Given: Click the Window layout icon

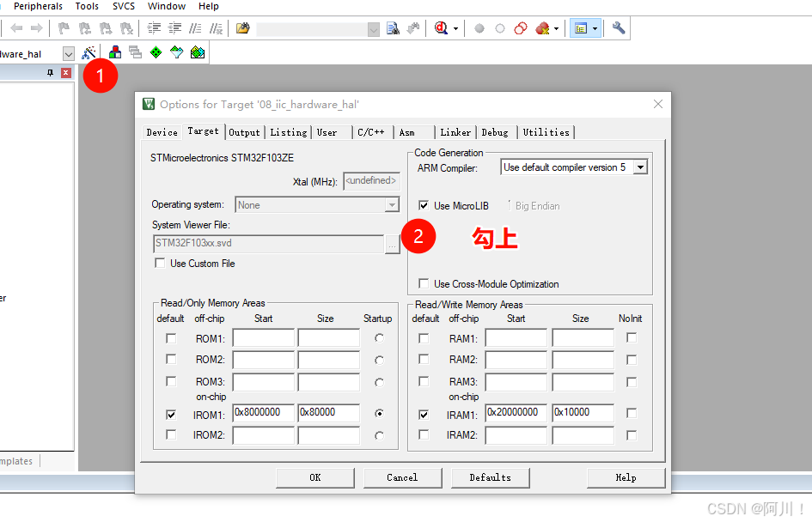Looking at the screenshot, I should point(581,28).
